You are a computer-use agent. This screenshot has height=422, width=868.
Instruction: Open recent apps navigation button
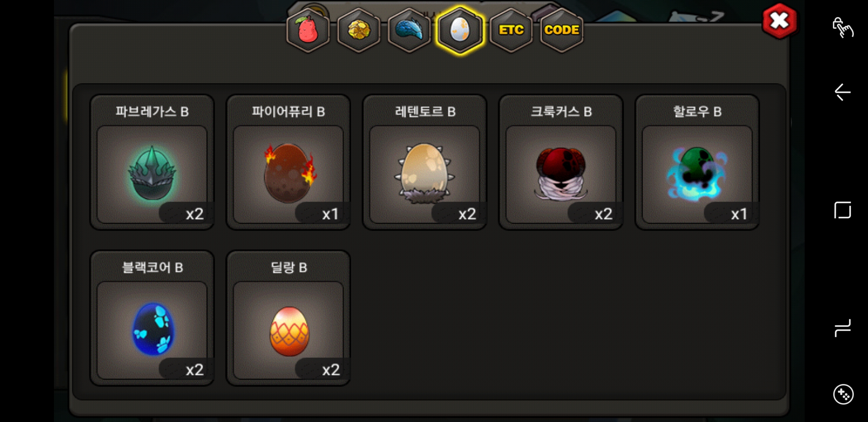(843, 328)
